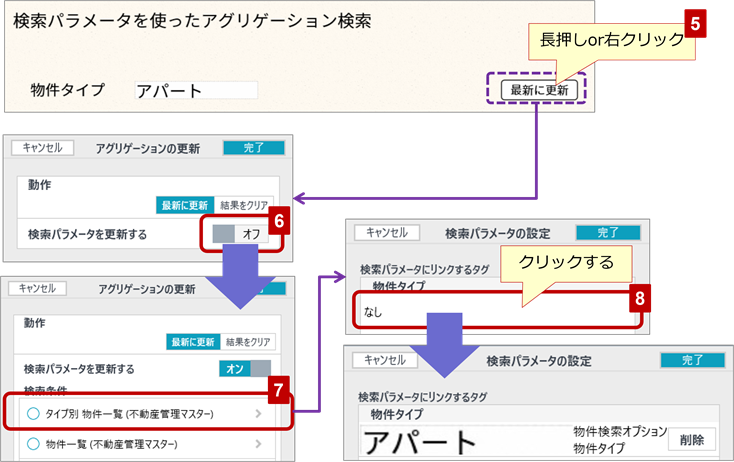Select 結果をクリア segment in lower dialog
Image resolution: width=734 pixels, height=462 pixels.
[x=248, y=342]
